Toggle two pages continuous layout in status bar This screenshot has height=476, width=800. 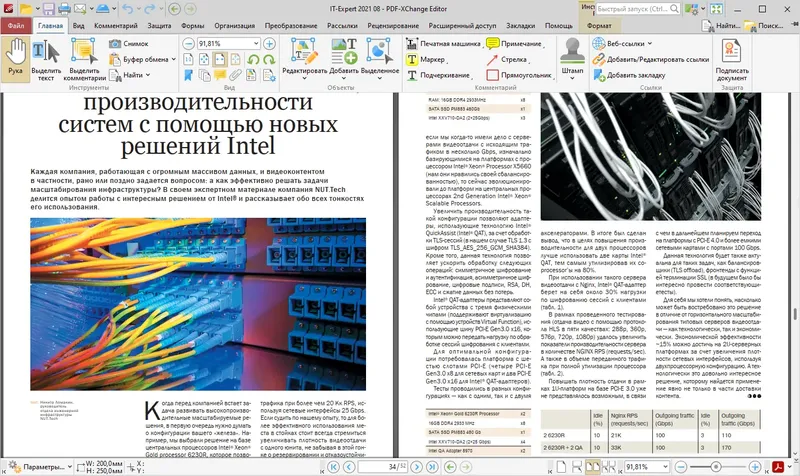pyautogui.click(x=609, y=467)
